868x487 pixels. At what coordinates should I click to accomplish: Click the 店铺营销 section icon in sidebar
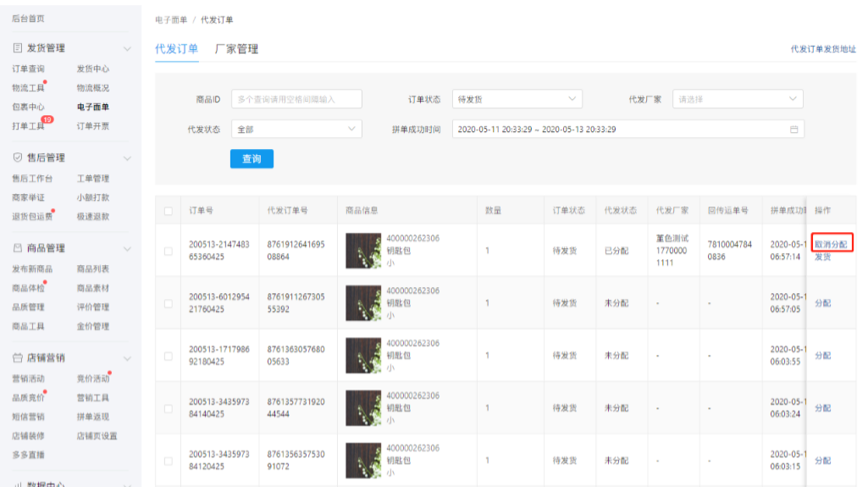pos(18,358)
